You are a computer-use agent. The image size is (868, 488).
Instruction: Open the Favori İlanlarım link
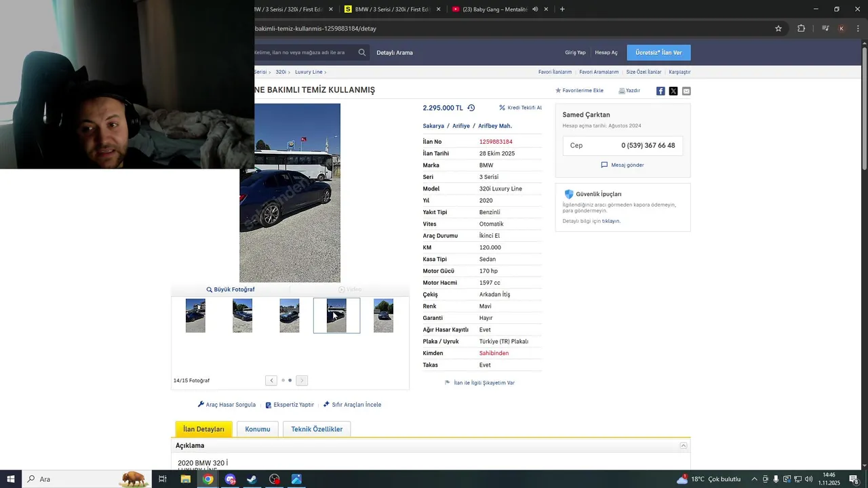pyautogui.click(x=555, y=72)
